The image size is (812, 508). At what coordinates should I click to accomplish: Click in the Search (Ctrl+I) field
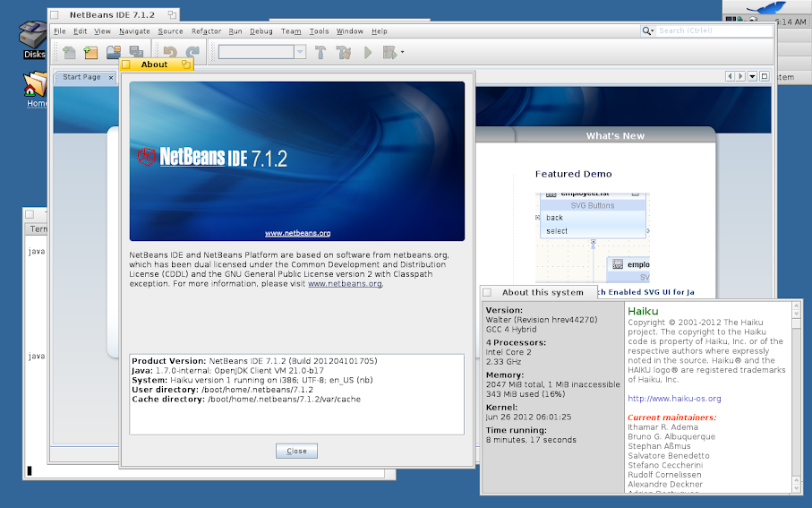714,31
